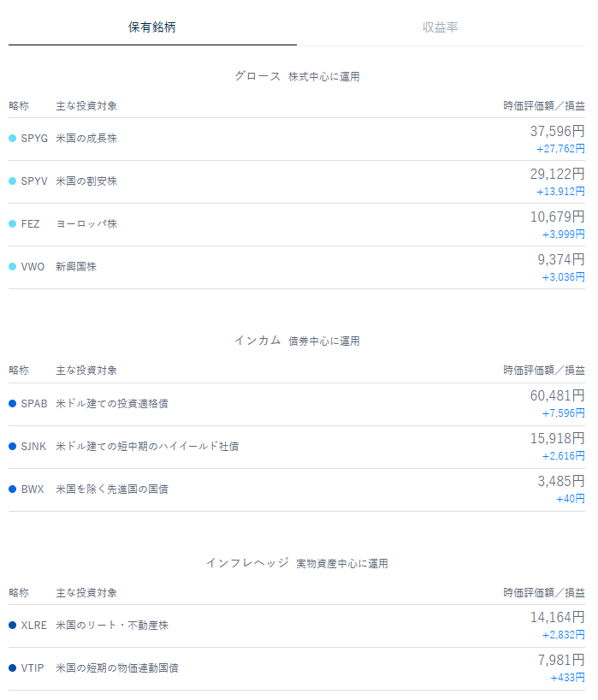Click the 3,485円 valuation

click(561, 481)
